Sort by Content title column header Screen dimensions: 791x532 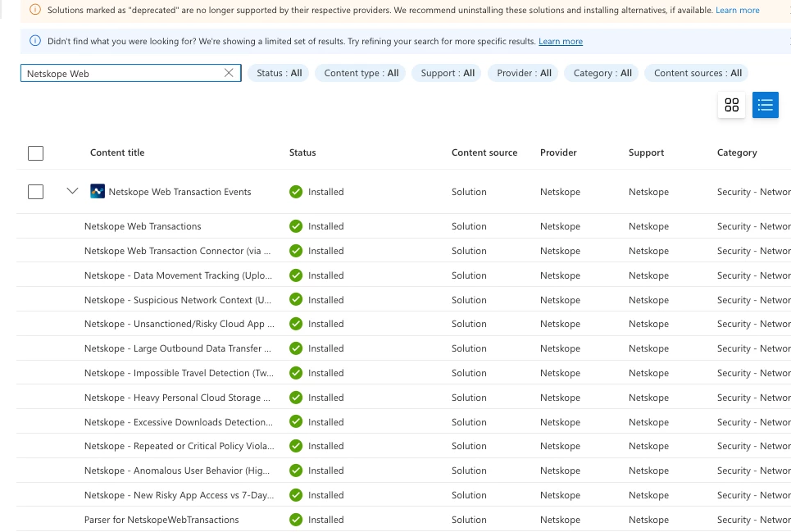click(x=117, y=152)
